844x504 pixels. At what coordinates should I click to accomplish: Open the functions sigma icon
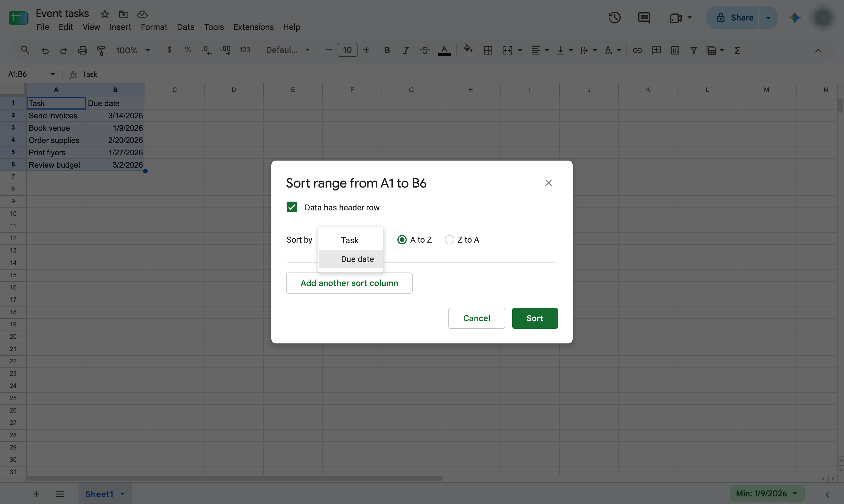737,50
